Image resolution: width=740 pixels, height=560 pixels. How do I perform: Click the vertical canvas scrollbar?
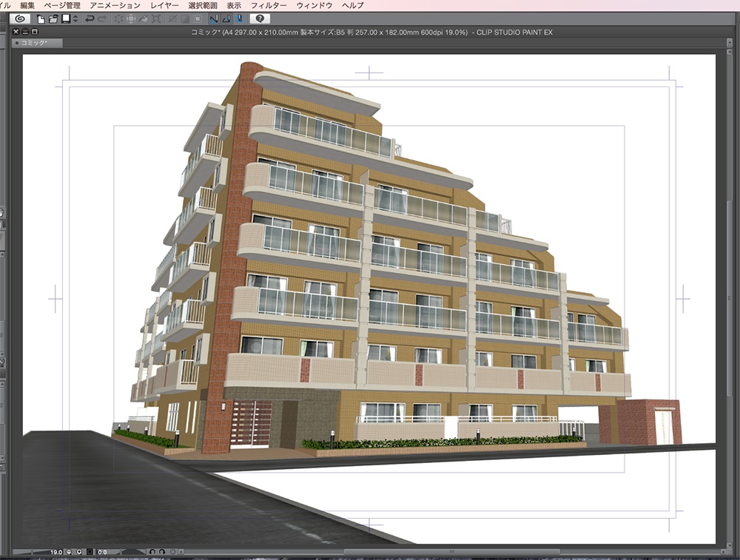(729, 297)
